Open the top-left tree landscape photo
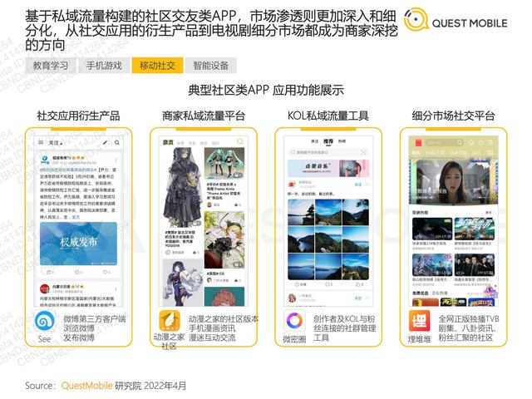Viewport: 532px width, 399px height. click(301, 213)
